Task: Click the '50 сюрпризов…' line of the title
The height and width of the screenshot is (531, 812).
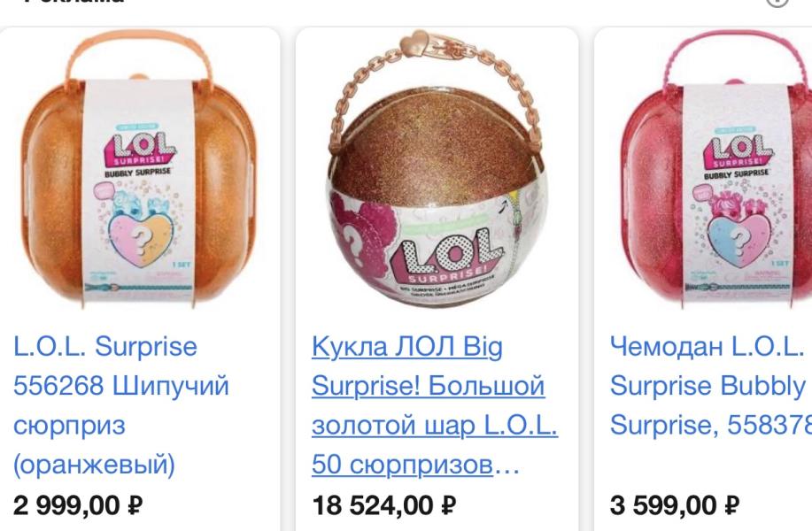Action: (415, 465)
